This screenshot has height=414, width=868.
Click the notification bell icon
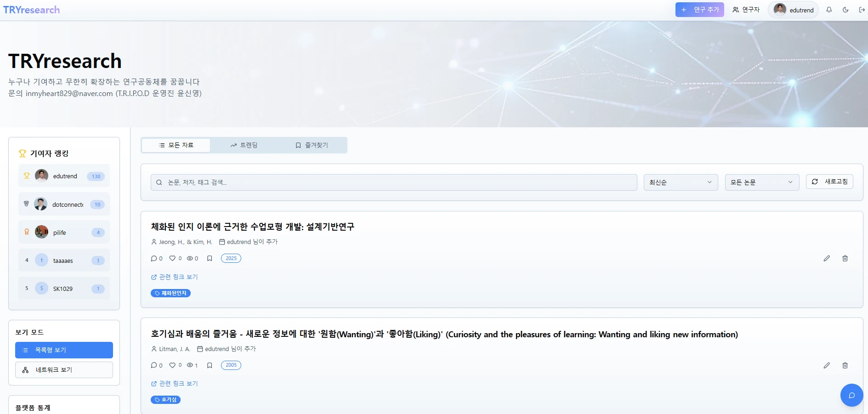829,10
